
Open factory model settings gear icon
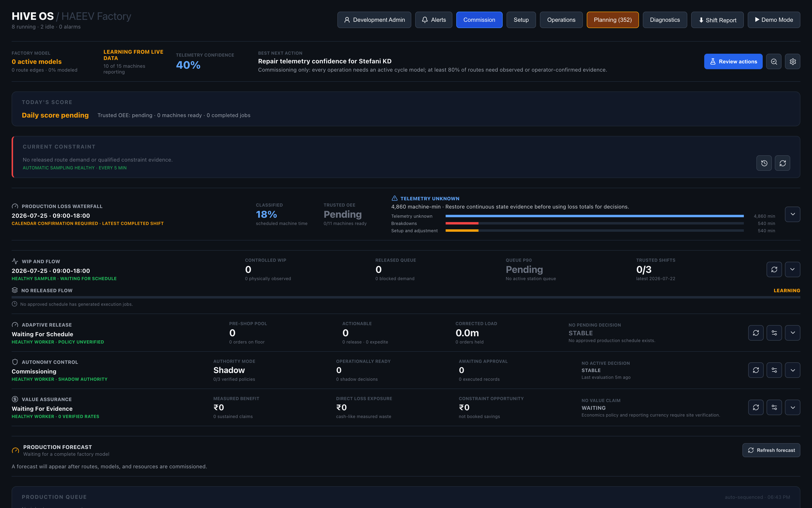792,61
